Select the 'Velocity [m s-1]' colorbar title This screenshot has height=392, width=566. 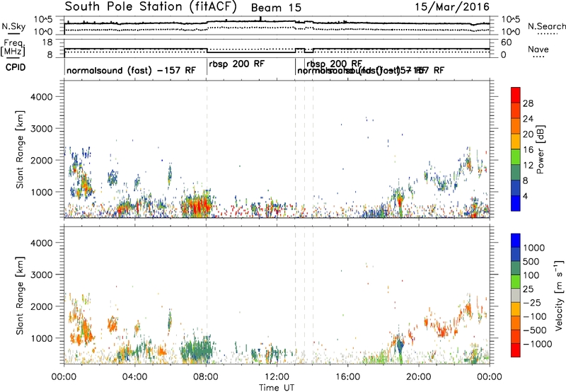pos(559,296)
